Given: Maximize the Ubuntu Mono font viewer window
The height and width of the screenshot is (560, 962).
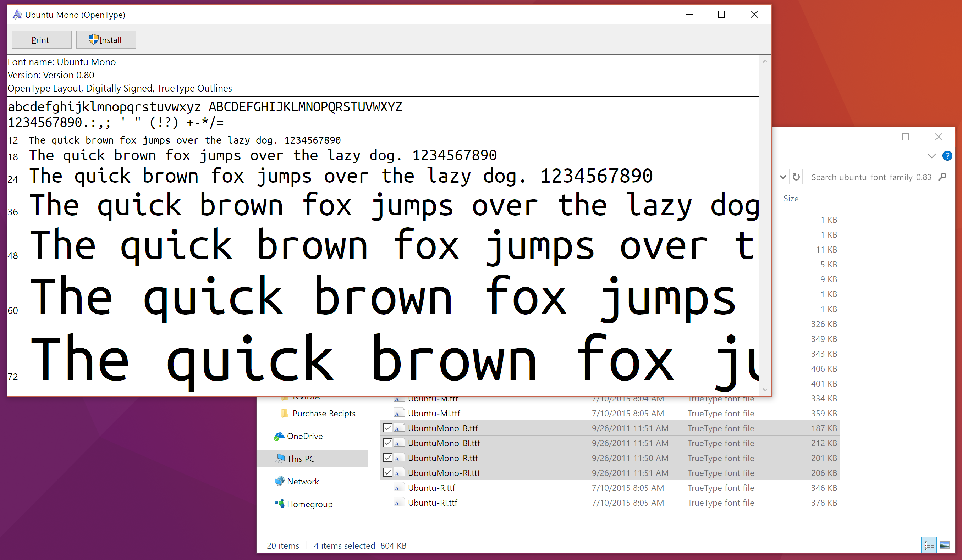Looking at the screenshot, I should pyautogui.click(x=721, y=15).
